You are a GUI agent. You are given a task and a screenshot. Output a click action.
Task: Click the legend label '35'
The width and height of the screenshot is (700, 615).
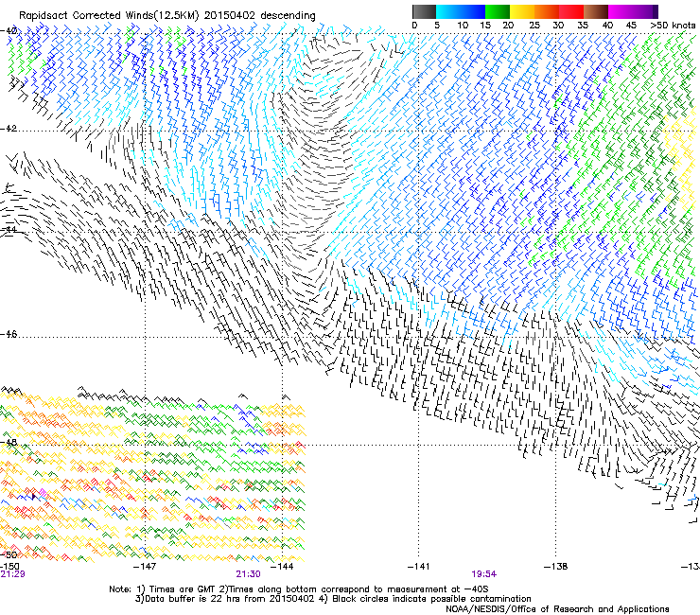coord(583,26)
